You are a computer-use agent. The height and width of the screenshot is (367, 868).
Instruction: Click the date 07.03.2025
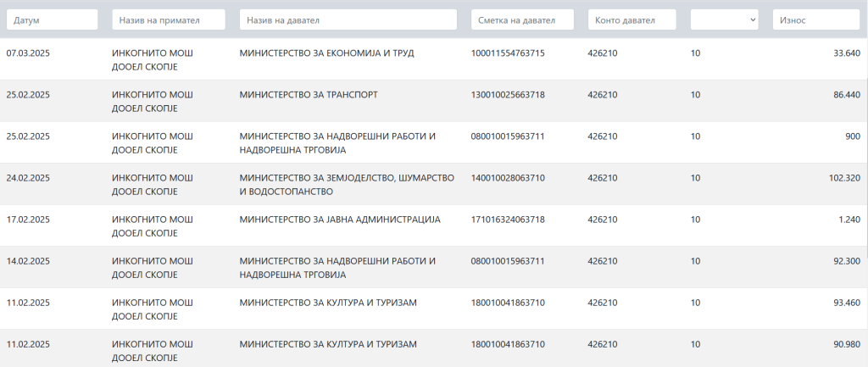[x=28, y=53]
